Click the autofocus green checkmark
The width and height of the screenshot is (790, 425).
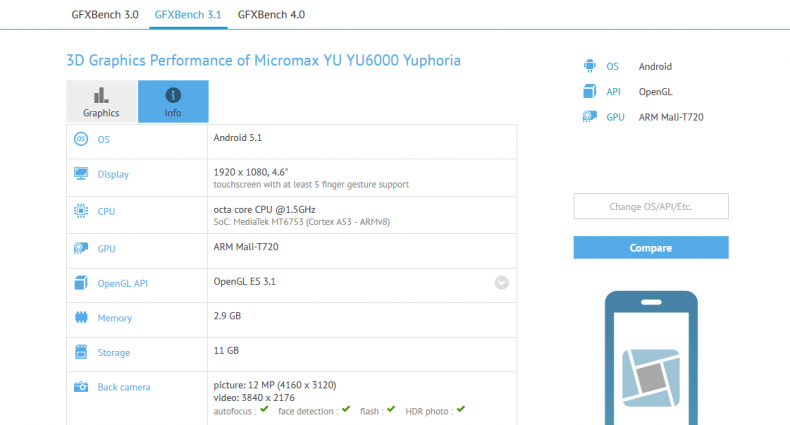coord(264,409)
